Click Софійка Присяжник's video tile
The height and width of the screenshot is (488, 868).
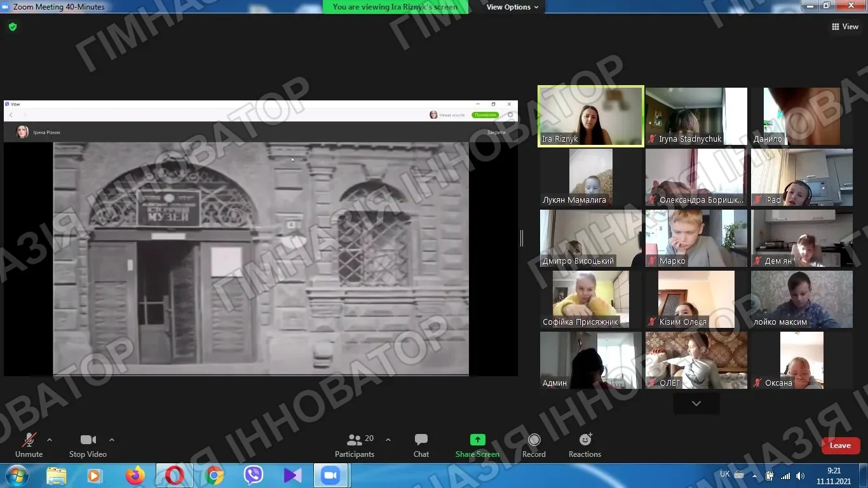(x=591, y=299)
